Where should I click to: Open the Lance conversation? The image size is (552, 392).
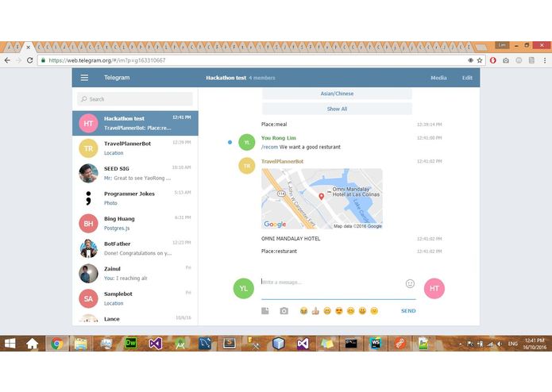[x=135, y=319]
